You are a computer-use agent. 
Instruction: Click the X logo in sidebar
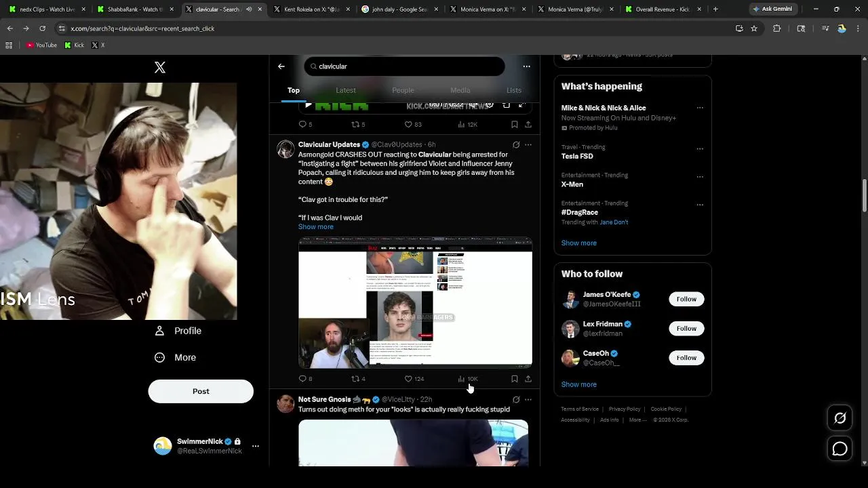pos(160,67)
